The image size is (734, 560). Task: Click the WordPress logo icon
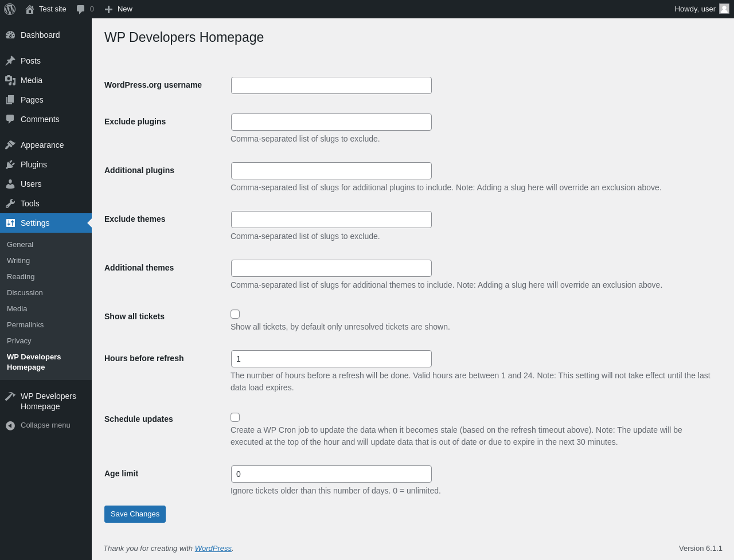10,9
